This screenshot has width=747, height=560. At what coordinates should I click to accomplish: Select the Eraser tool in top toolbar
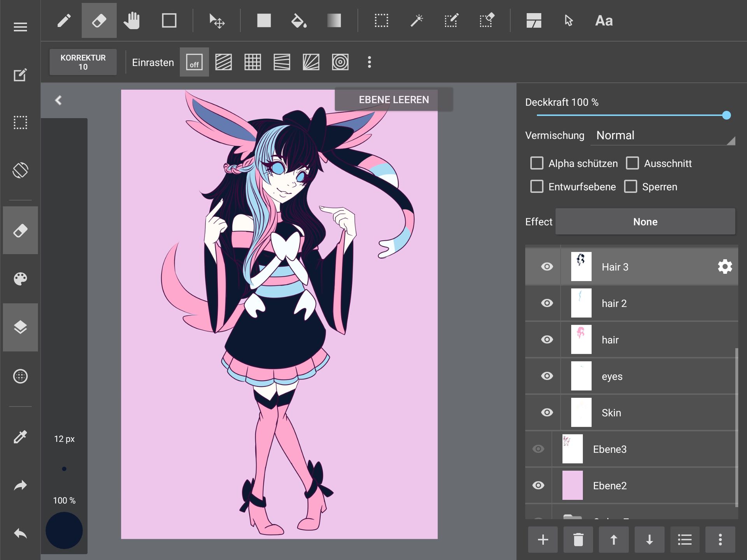pyautogui.click(x=99, y=21)
